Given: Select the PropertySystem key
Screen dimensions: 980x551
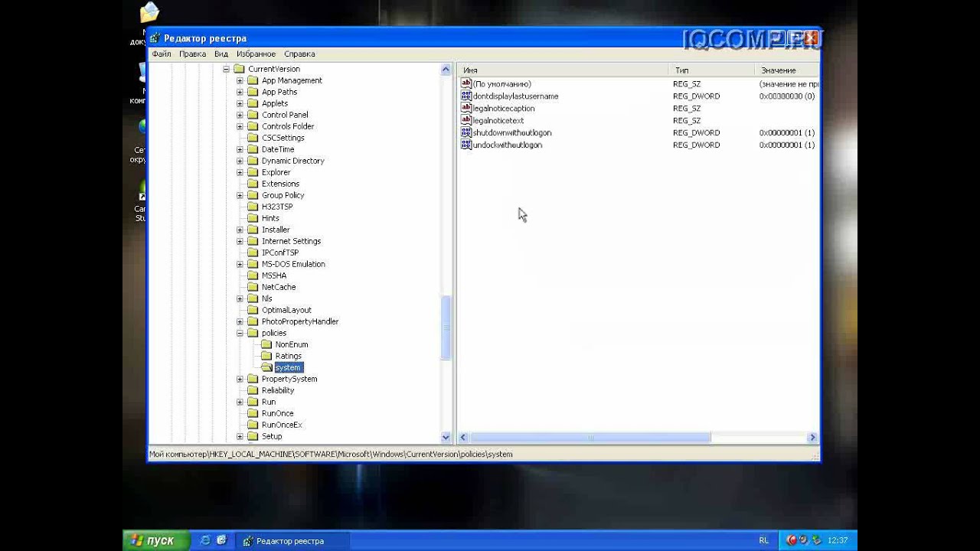Looking at the screenshot, I should click(x=289, y=379).
